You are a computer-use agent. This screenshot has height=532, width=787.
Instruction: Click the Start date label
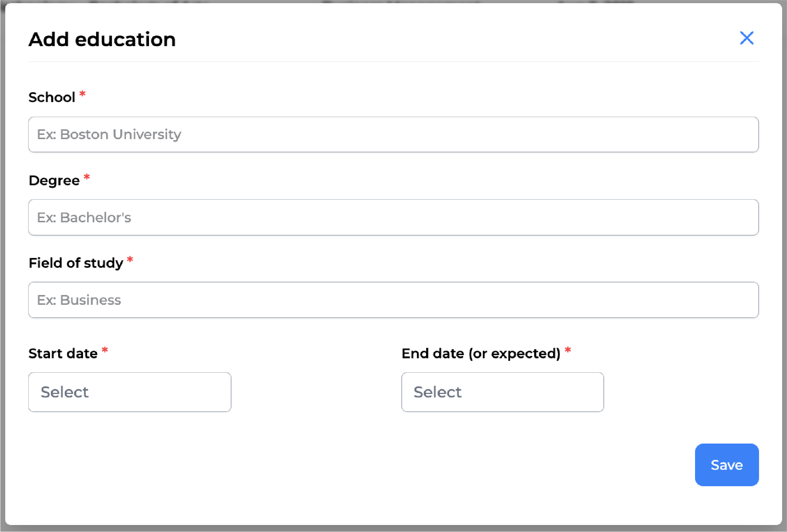(63, 353)
